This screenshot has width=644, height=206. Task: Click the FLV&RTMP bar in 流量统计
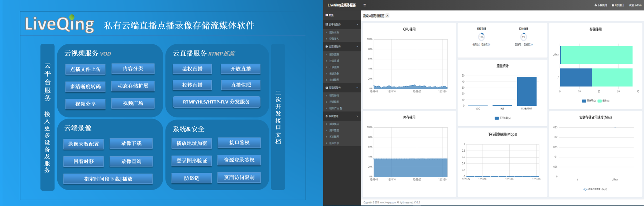point(527,92)
